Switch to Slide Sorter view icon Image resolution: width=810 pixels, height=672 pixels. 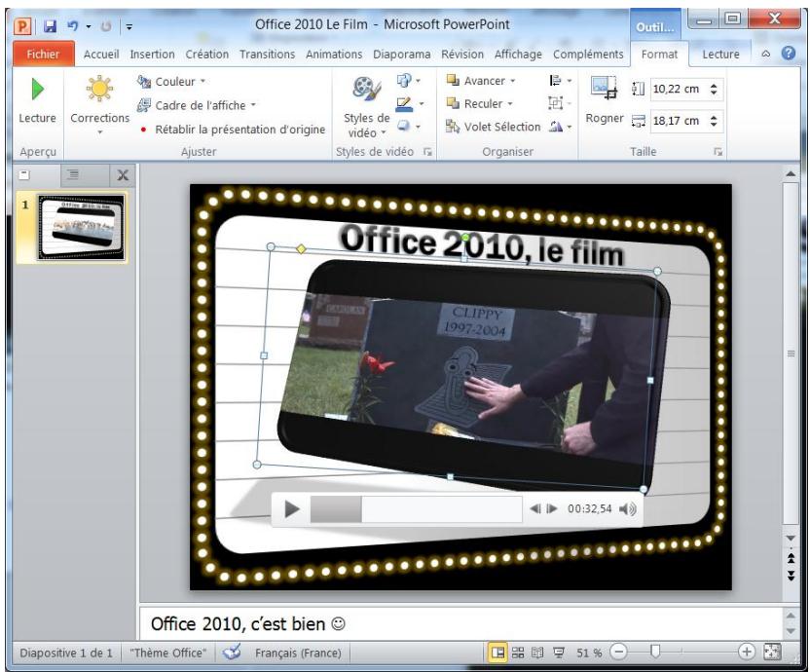pos(518,653)
